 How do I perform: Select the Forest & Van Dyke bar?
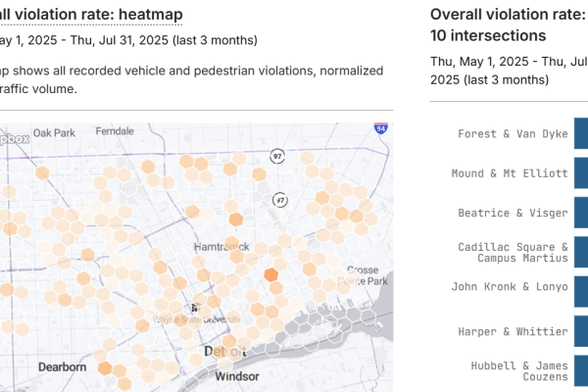pyautogui.click(x=581, y=133)
